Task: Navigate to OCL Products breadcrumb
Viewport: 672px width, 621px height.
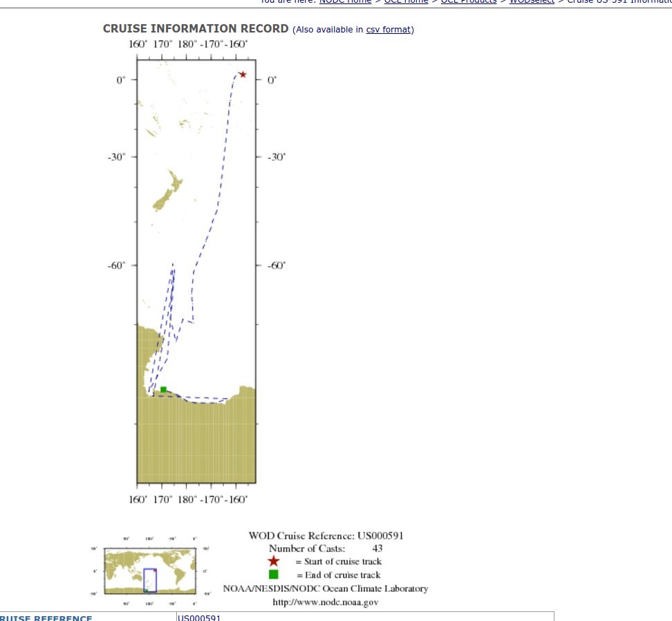Action: tap(468, 2)
